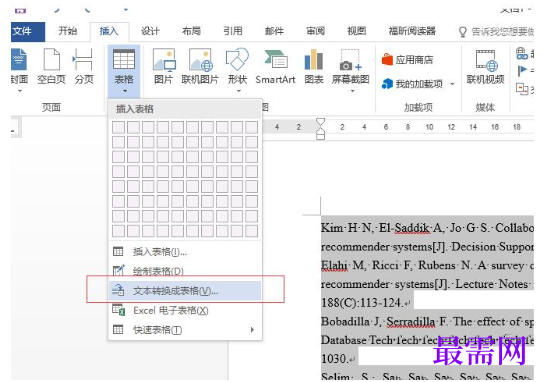Open the 快速表格(T) submenu
The image size is (545, 382).
point(185,330)
